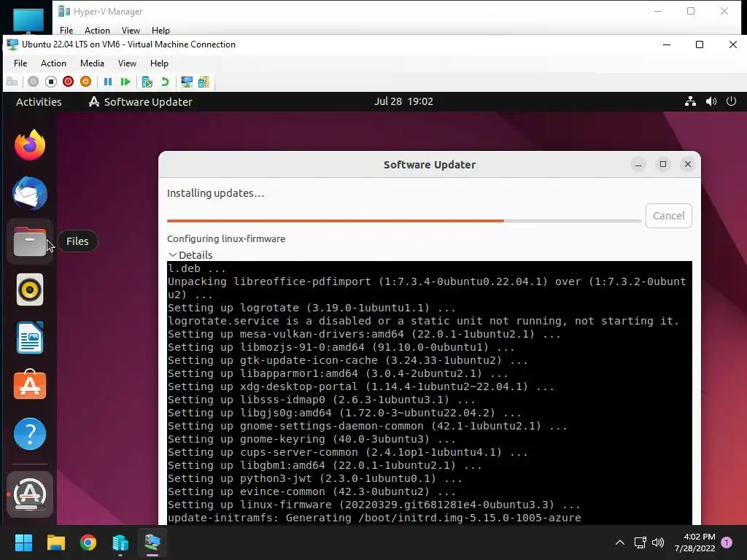The width and height of the screenshot is (747, 560).
Task: Click "Setting up gnome-keyring" line
Action: (x=311, y=439)
